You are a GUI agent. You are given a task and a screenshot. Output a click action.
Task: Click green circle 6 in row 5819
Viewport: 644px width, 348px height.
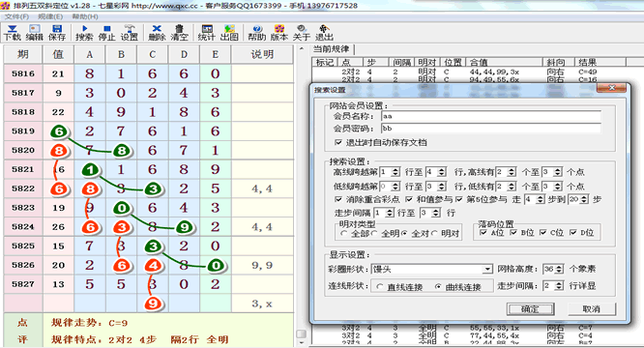[59, 131]
